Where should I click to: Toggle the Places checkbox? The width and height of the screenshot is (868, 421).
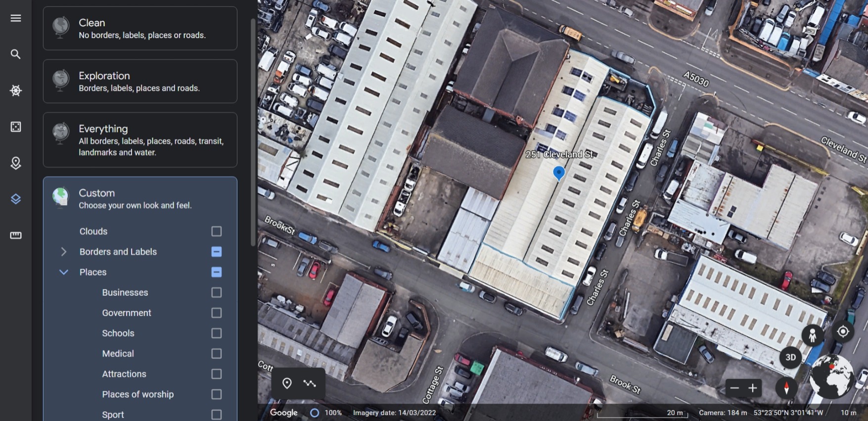pos(216,272)
